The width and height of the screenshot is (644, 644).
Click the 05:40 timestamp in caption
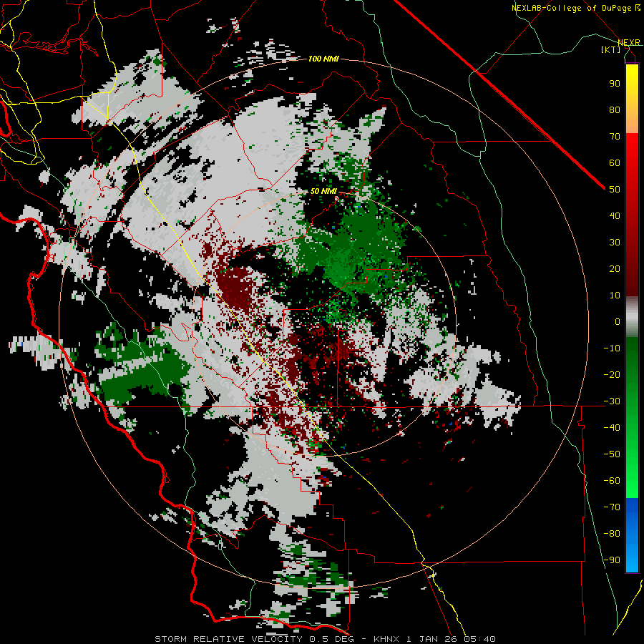coord(479,639)
